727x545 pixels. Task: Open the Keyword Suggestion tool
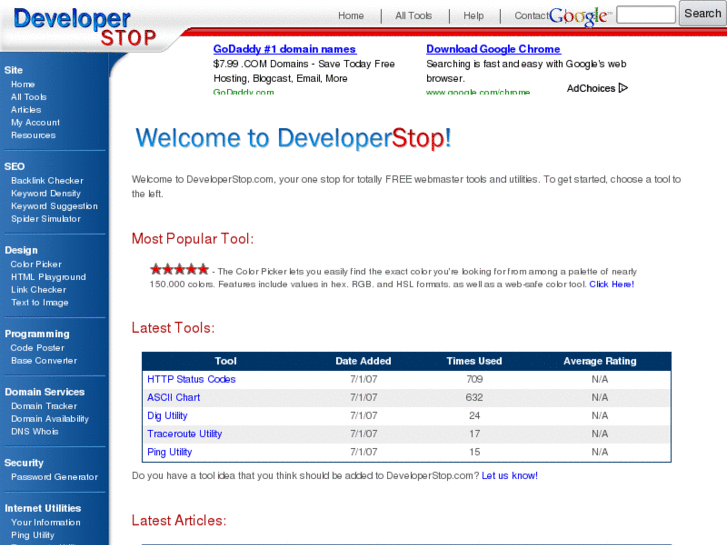tap(54, 206)
